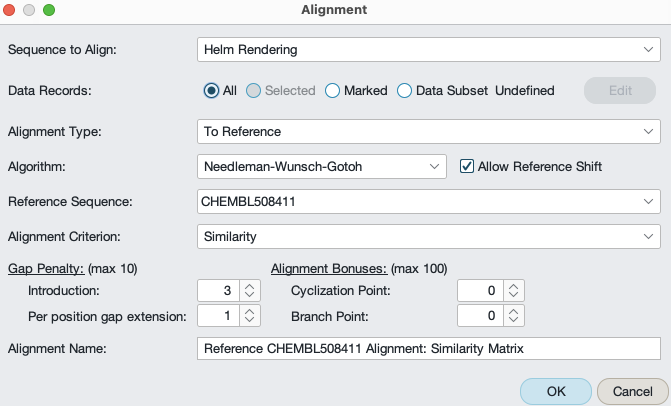
Task: Increase the Cyclization Point bonus
Action: [x=514, y=286]
